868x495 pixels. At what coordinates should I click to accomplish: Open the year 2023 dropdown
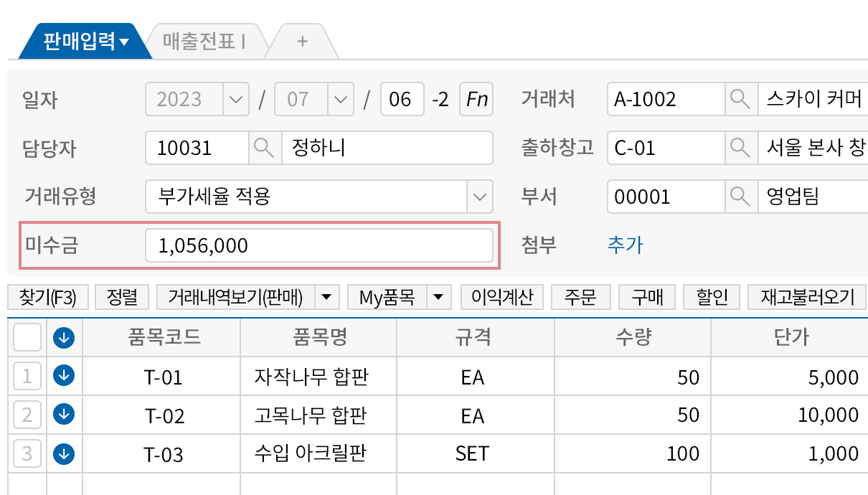235,99
